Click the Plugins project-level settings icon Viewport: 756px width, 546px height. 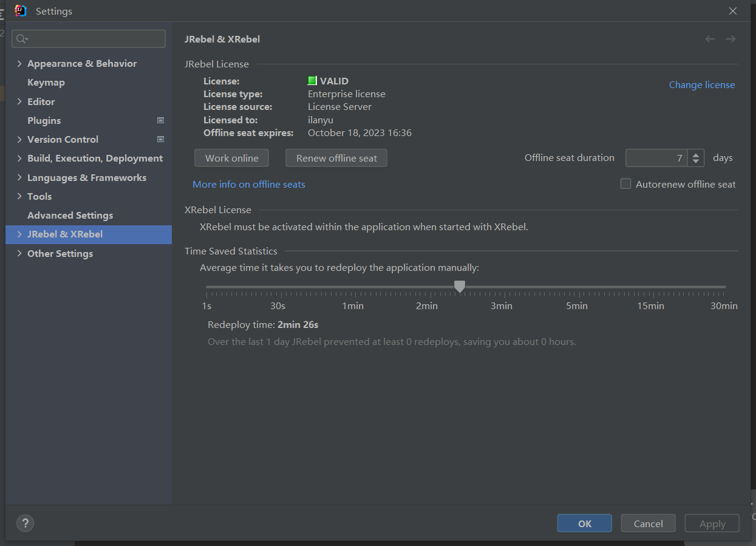tap(161, 120)
